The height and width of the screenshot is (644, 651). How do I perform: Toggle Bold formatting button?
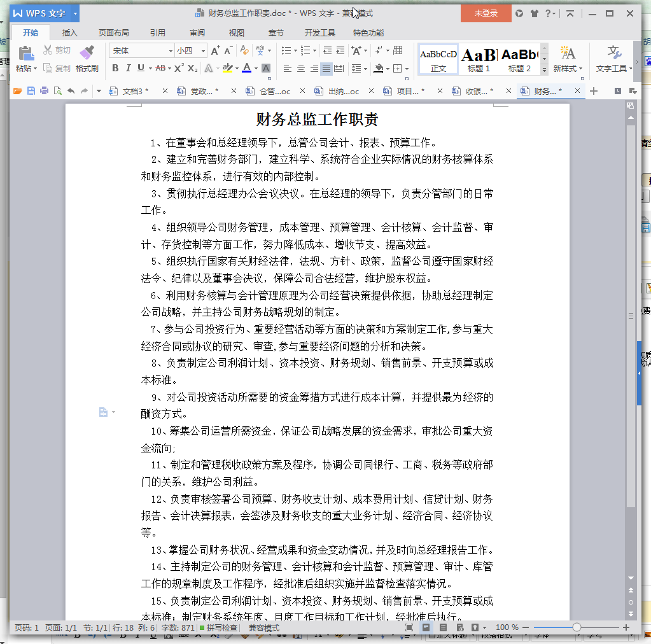[115, 68]
